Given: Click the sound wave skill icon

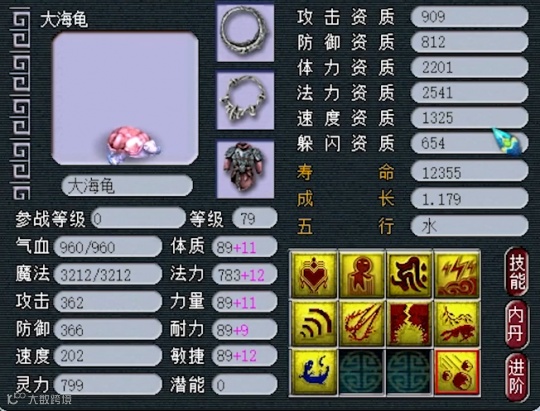Looking at the screenshot, I should [x=314, y=323].
